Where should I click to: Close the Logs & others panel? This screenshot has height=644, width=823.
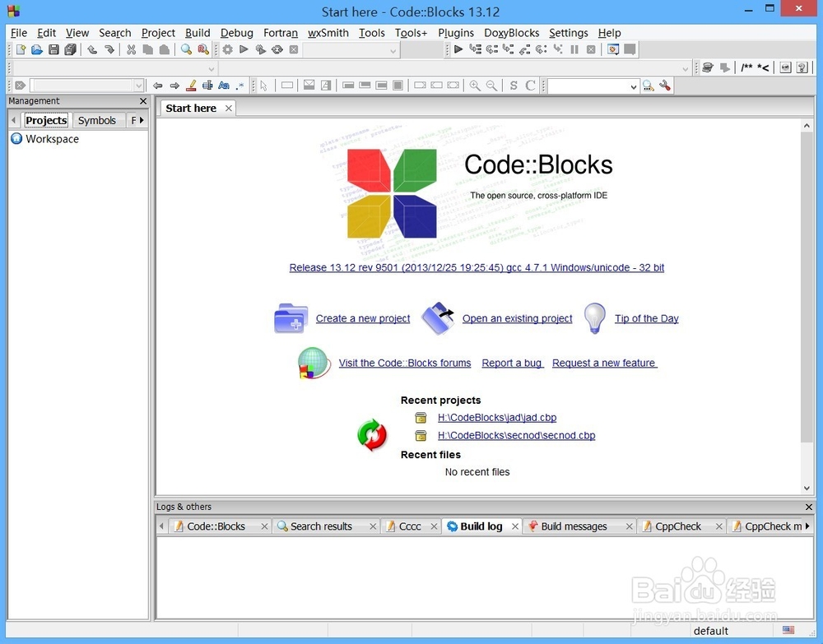809,507
